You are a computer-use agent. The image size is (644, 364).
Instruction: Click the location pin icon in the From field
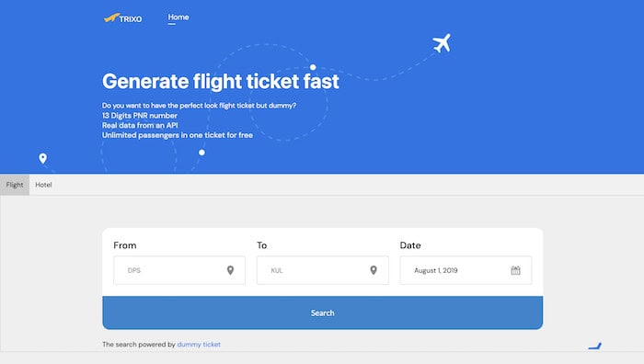230,270
